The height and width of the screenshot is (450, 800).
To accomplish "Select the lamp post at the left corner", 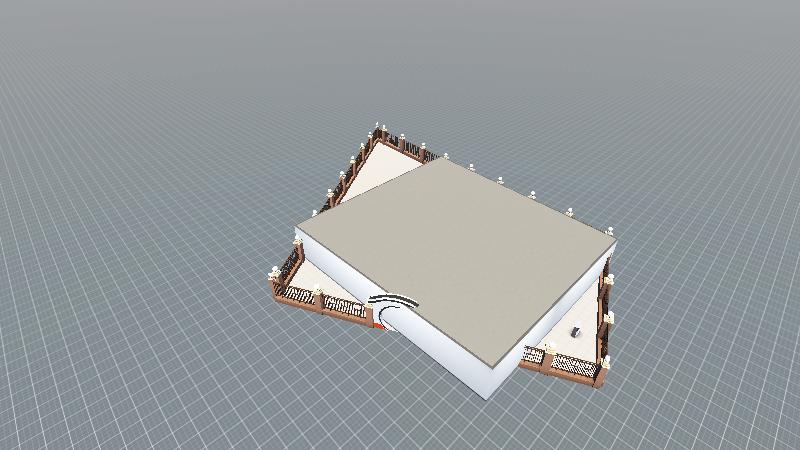I will tap(275, 273).
